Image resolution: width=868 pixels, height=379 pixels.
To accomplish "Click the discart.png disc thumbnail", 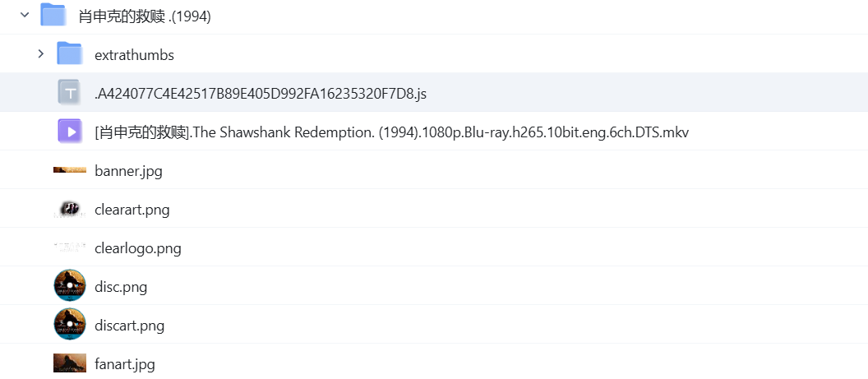I will tap(70, 324).
